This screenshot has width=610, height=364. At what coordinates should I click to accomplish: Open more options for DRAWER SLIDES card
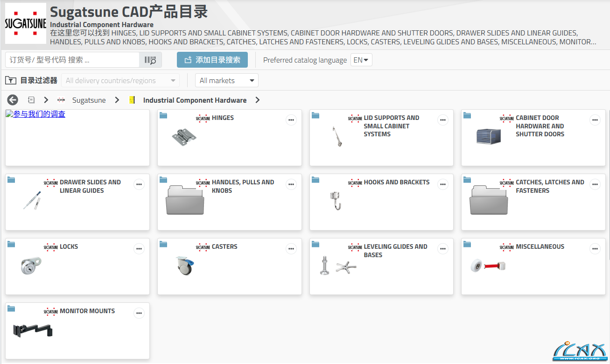click(x=139, y=184)
